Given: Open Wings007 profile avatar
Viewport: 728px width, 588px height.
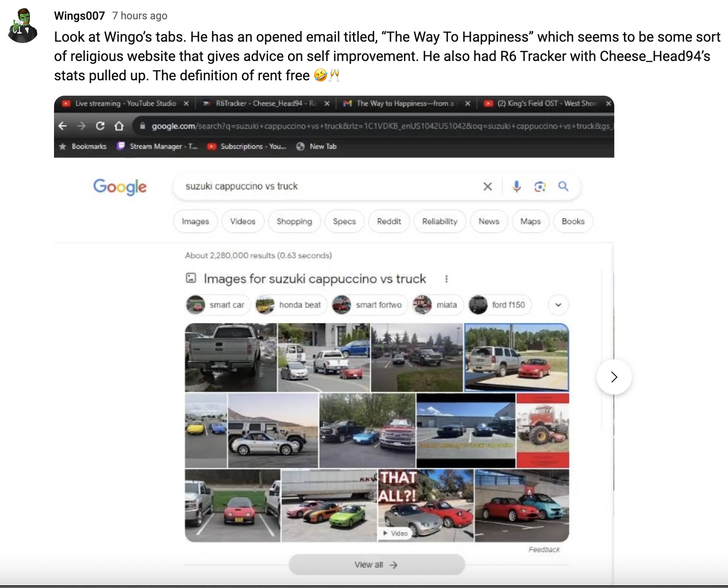Looking at the screenshot, I should 22,25.
